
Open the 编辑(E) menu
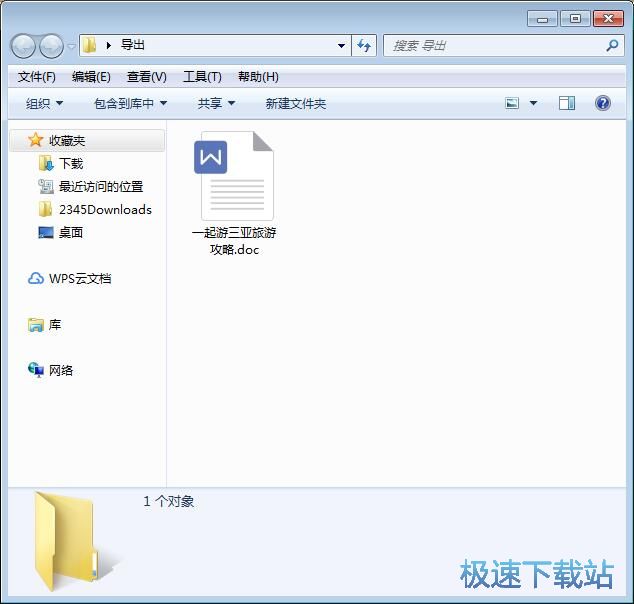(x=91, y=76)
